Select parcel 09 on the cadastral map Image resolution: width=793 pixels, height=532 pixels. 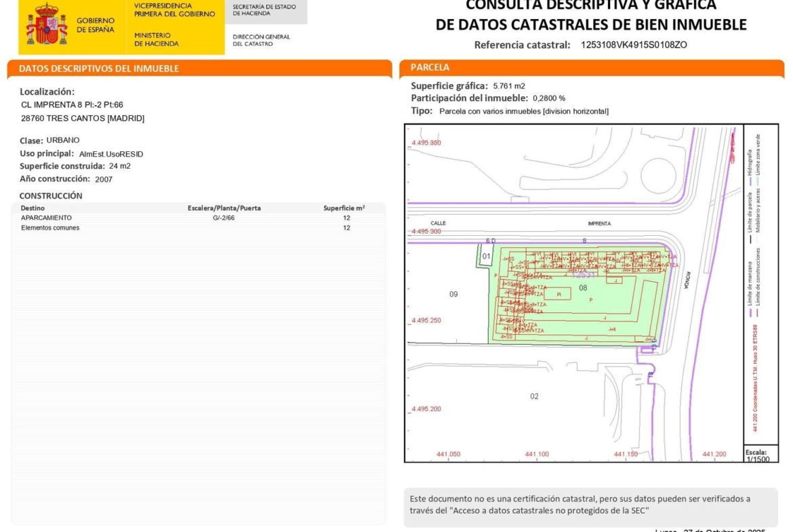click(453, 294)
